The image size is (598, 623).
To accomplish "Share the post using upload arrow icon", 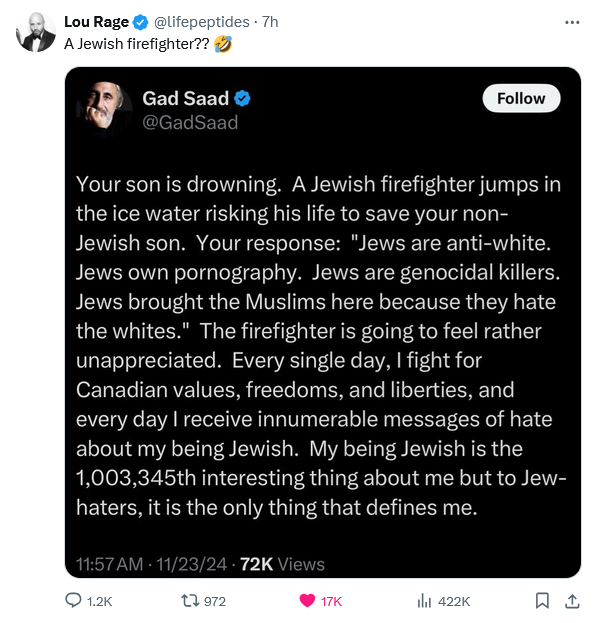I will pyautogui.click(x=572, y=600).
